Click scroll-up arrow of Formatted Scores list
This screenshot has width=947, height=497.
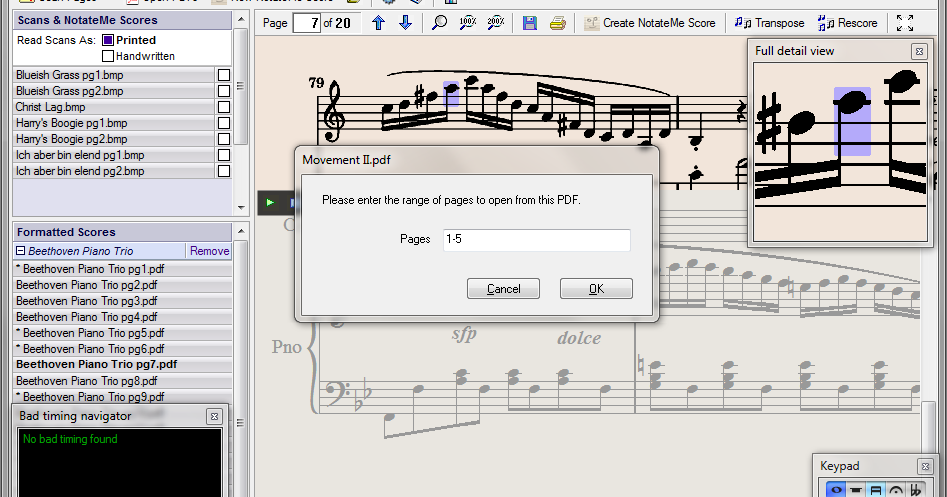pos(241,231)
